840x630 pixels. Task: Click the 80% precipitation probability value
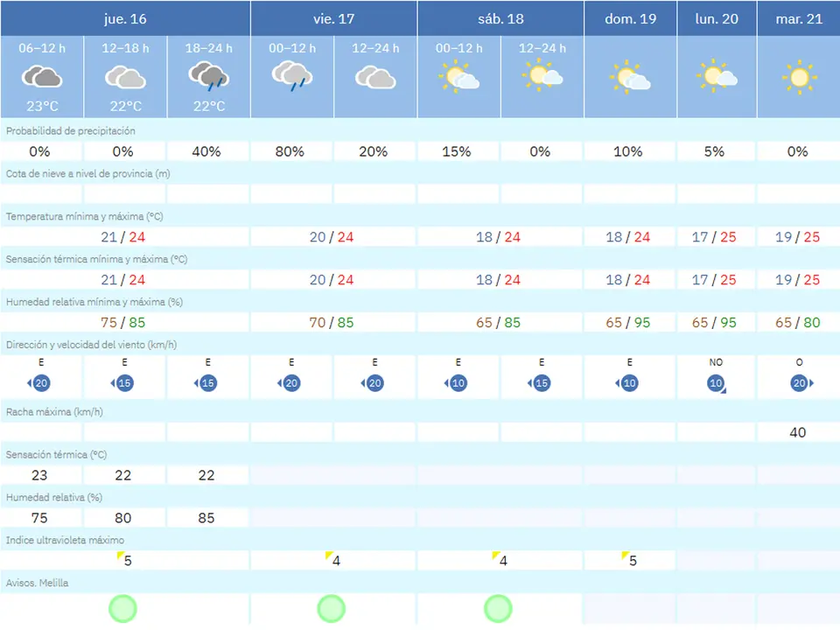click(x=290, y=151)
